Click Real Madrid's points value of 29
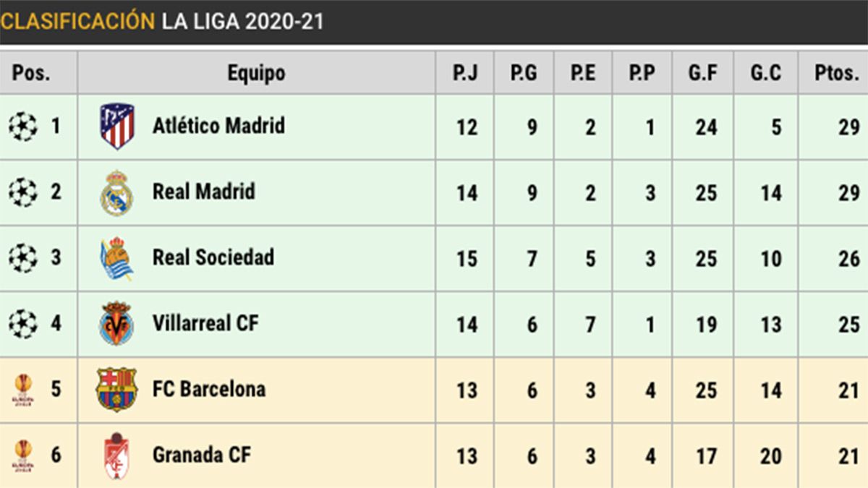Image resolution: width=868 pixels, height=488 pixels. click(x=849, y=193)
